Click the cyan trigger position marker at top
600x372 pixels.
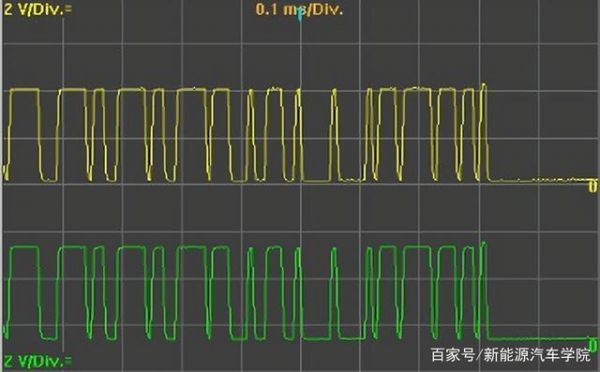tap(300, 14)
